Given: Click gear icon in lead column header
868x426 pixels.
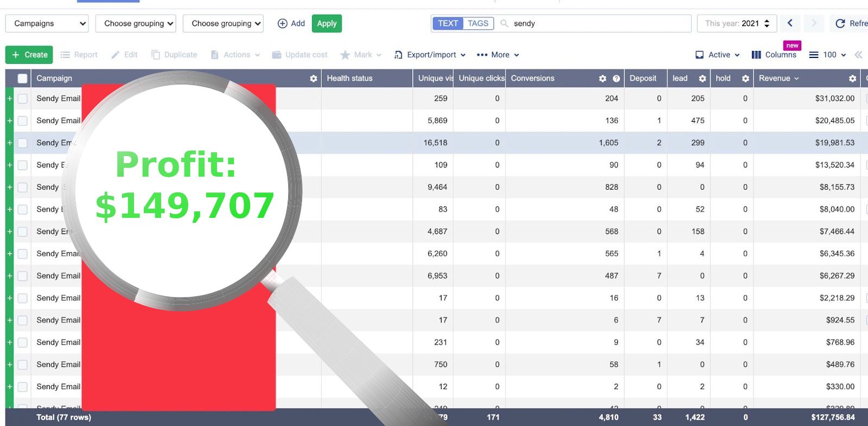Looking at the screenshot, I should (703, 79).
